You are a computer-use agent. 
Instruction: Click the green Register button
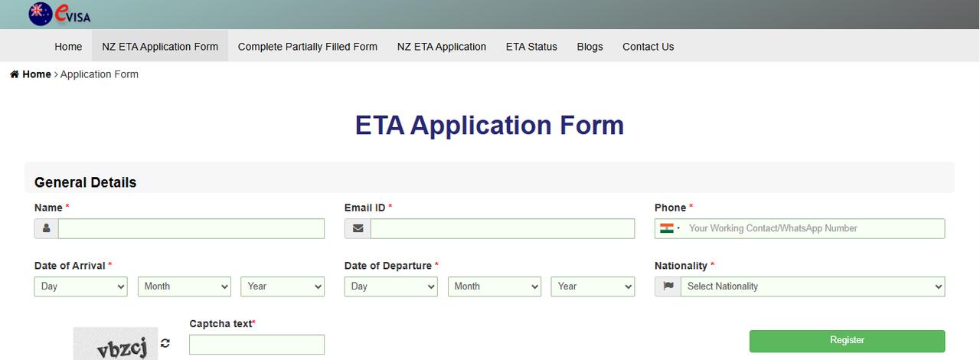tap(847, 341)
